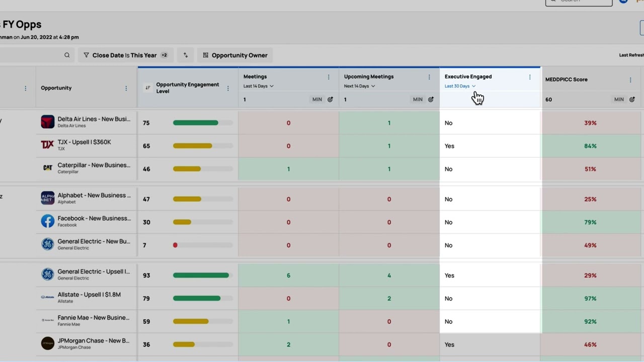Screen dimensions: 644x362
Task: Expand Upcoming Meetings Next 14 Days dropdown
Action: pyautogui.click(x=360, y=86)
